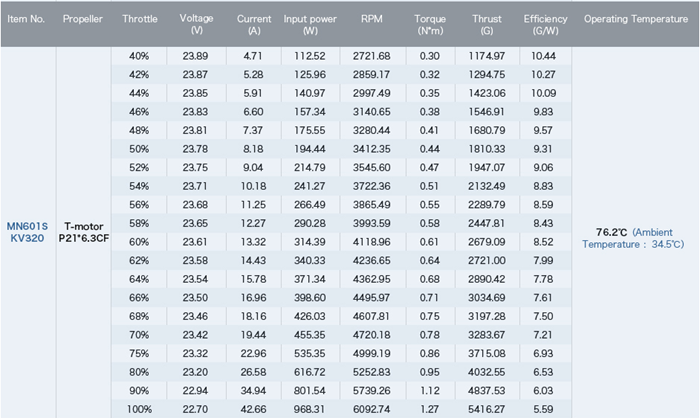700x418 pixels.
Task: Click the Voltage (V) column header
Action: click(196, 23)
